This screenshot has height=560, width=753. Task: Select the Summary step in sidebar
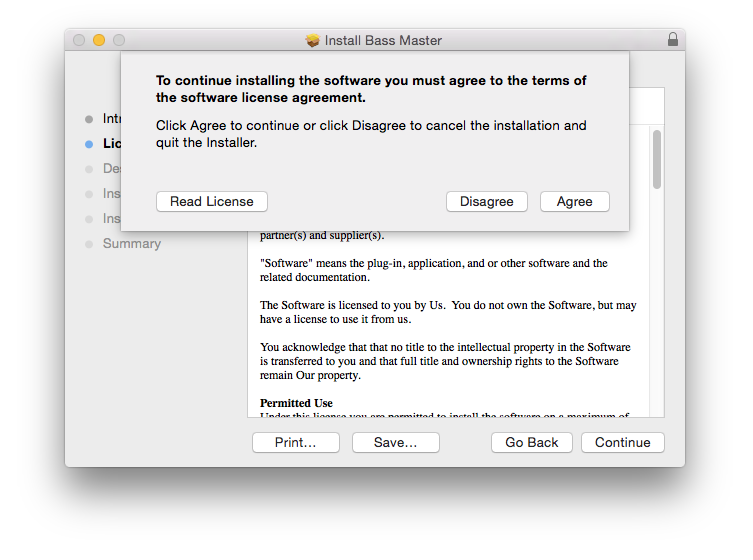coord(132,243)
